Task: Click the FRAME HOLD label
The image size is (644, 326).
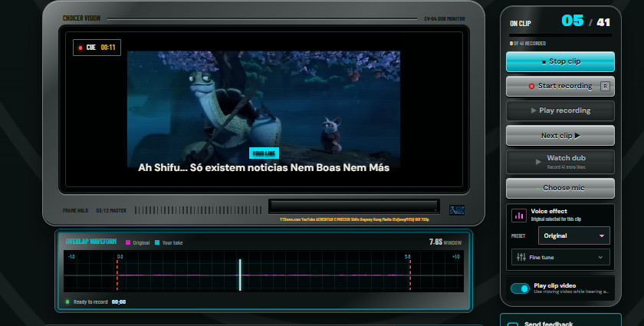Action: coord(76,210)
